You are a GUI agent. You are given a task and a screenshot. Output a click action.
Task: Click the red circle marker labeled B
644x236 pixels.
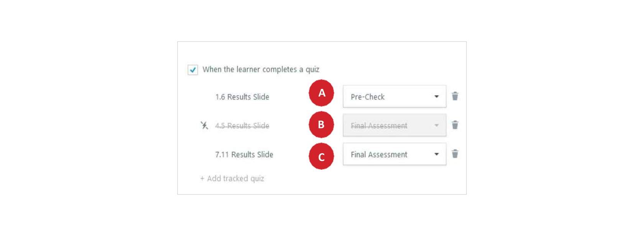[321, 125]
